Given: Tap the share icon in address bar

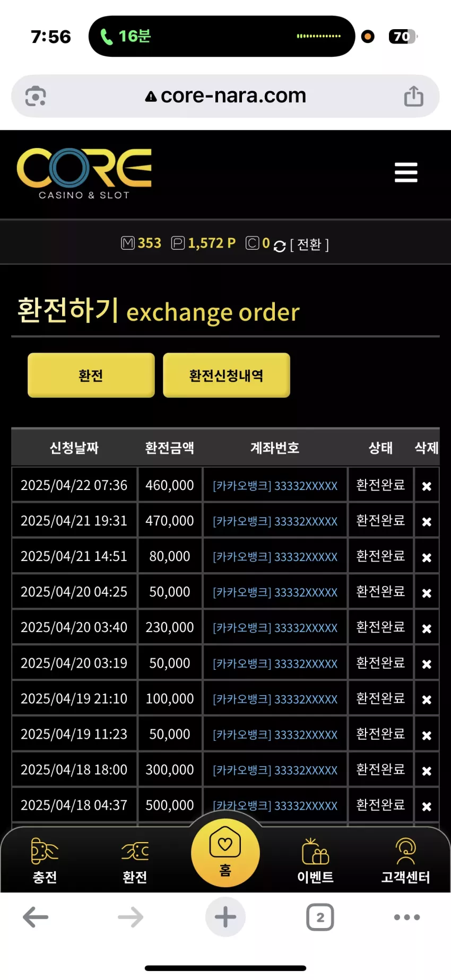Looking at the screenshot, I should point(414,96).
